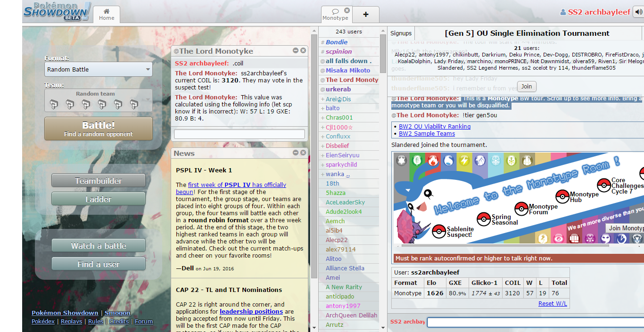This screenshot has height=332, width=644.
Task: Click the Grass type leaf icon
Action: click(x=417, y=161)
